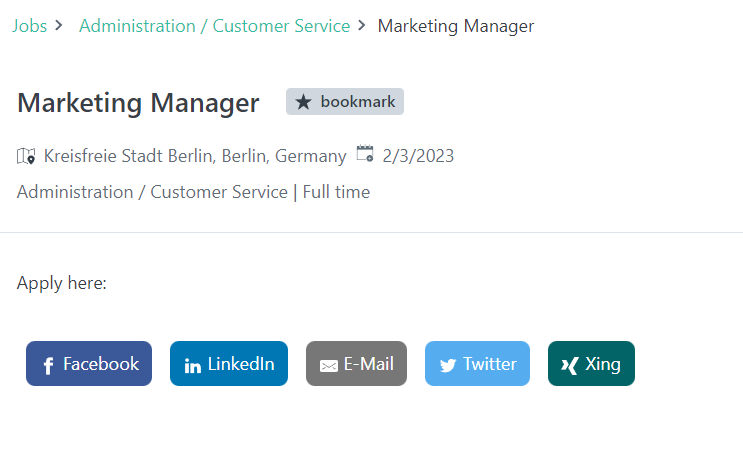Go to Administration / Customer Service breadcrumb
This screenshot has height=472, width=743.
(x=215, y=26)
